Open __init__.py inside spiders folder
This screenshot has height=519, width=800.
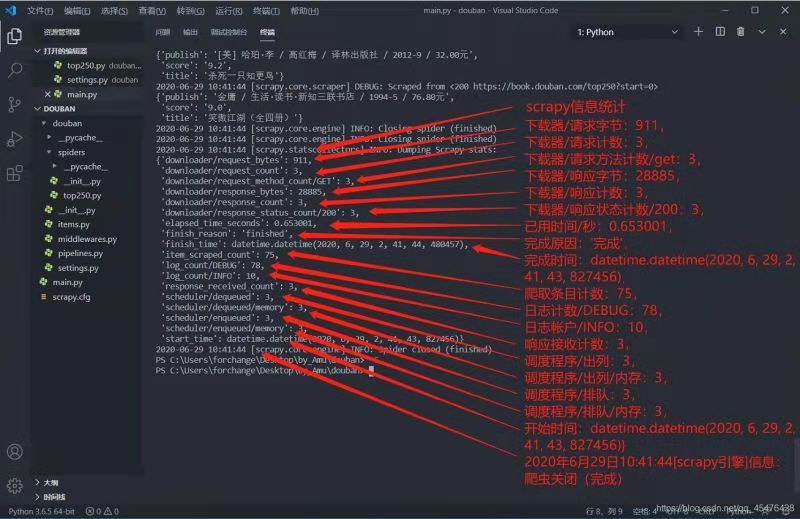[x=76, y=181]
